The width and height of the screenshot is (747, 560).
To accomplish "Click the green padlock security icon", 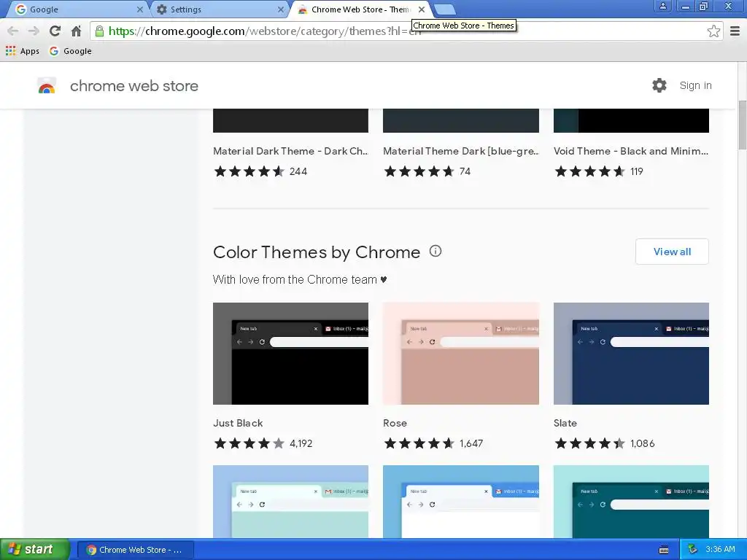I will click(99, 31).
